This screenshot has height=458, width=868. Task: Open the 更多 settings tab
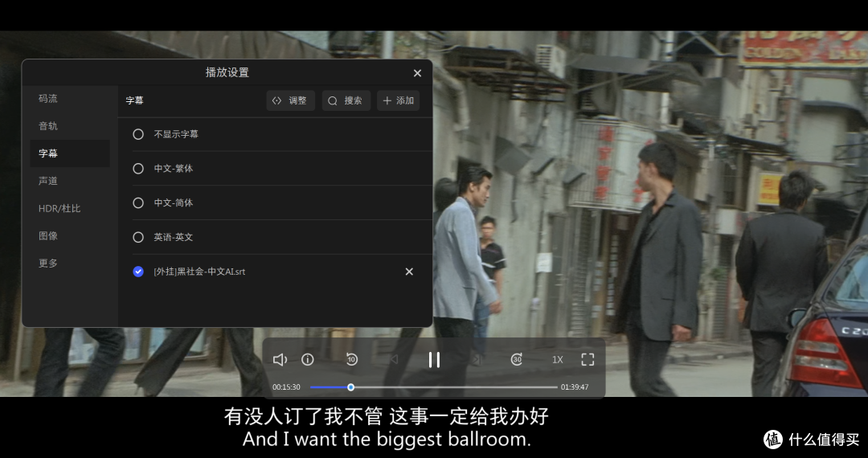pos(70,264)
